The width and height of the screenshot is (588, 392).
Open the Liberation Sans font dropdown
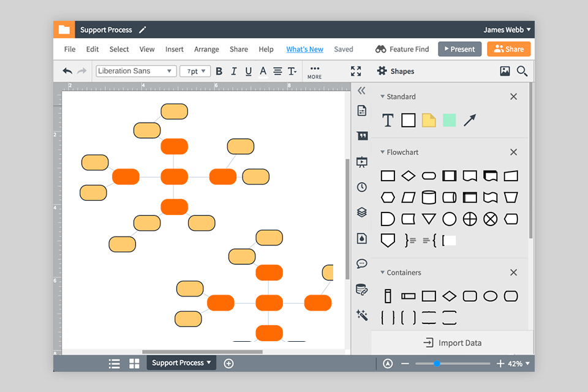[136, 71]
